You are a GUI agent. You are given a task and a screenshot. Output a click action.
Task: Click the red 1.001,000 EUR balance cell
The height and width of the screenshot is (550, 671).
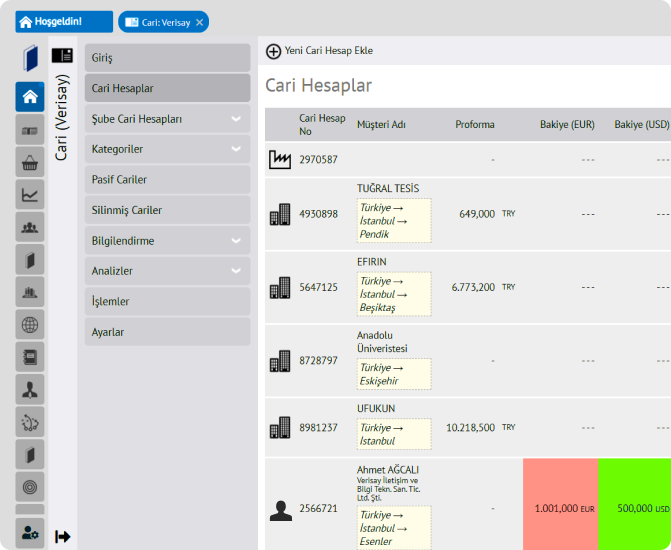[561, 504]
